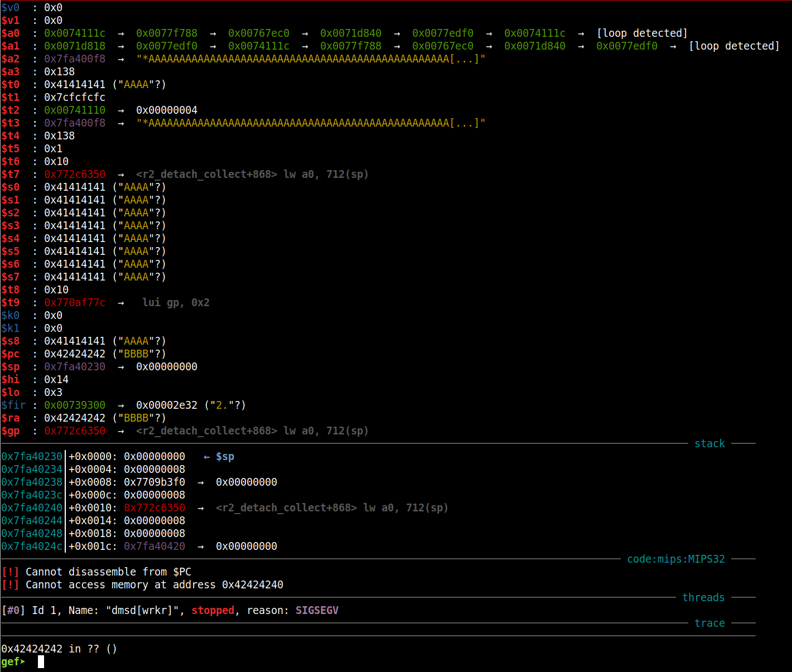Click the 'trace' section header label
The image size is (792, 672).
click(709, 623)
